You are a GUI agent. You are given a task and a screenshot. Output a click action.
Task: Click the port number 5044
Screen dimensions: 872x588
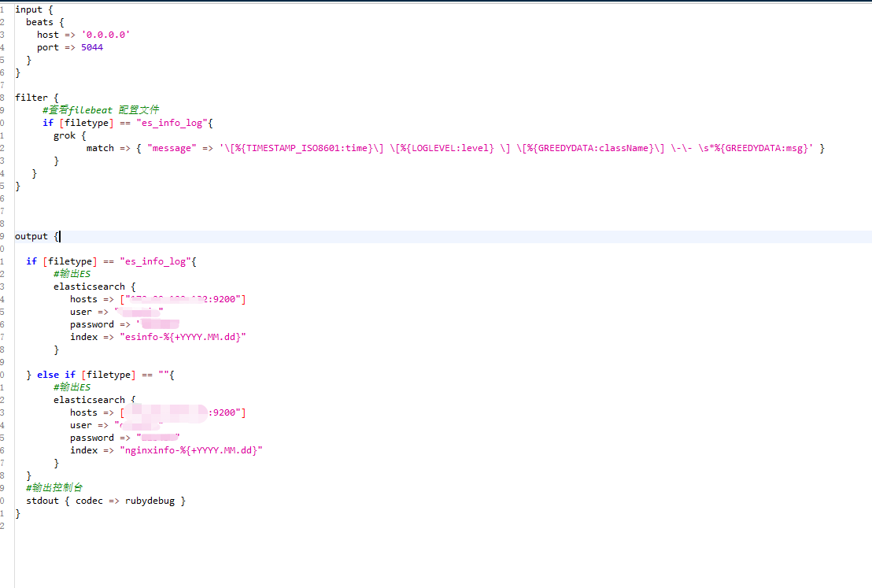(92, 47)
